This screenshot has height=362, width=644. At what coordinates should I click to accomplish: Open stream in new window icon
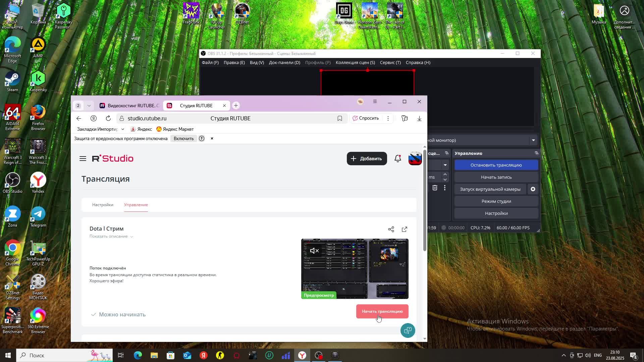coord(405,229)
